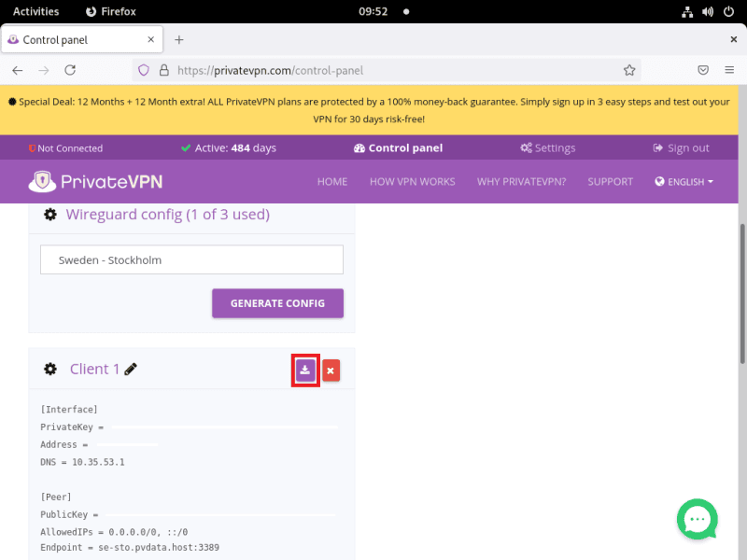Open the live chat bubble

click(697, 519)
